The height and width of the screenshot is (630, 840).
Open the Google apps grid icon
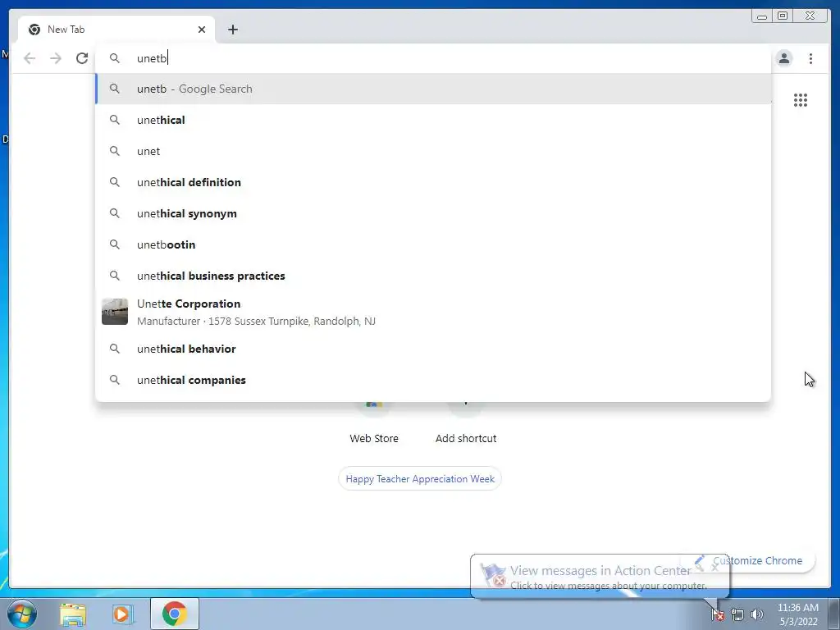pyautogui.click(x=801, y=100)
